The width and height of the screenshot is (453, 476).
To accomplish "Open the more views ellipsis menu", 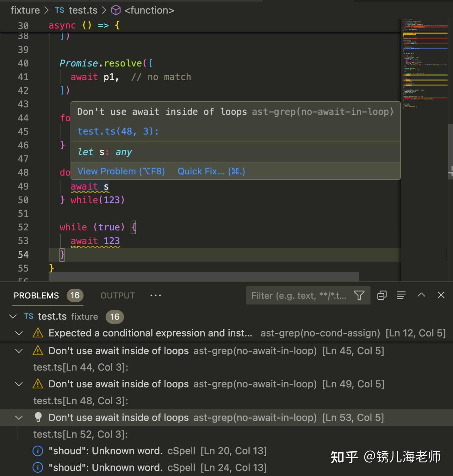I will pos(155,295).
